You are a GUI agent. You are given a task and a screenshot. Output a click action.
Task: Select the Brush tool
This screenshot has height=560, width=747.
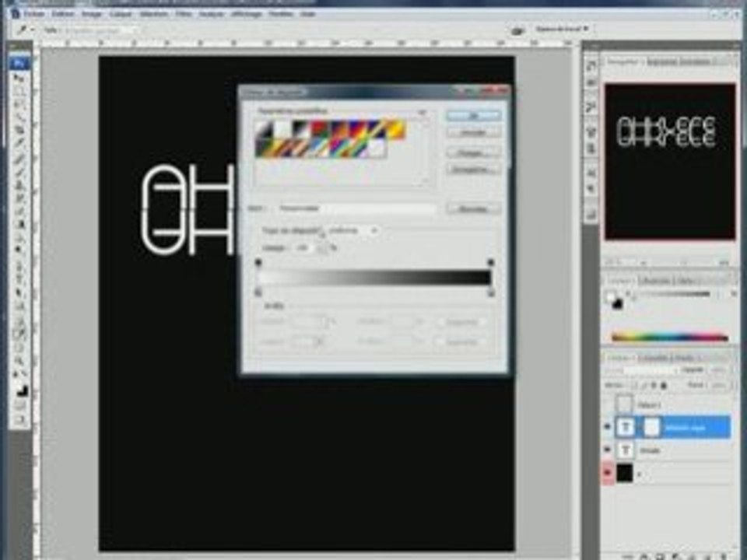click(x=20, y=171)
